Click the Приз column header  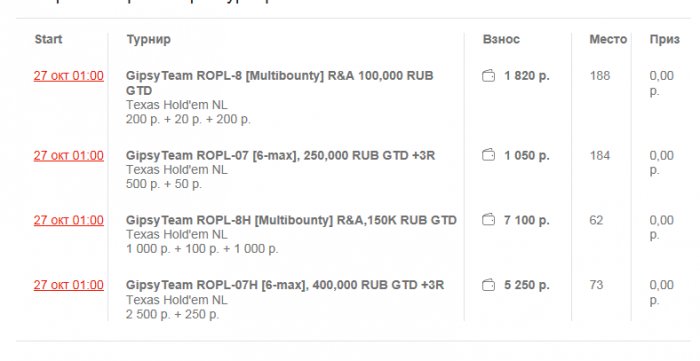[x=665, y=40]
